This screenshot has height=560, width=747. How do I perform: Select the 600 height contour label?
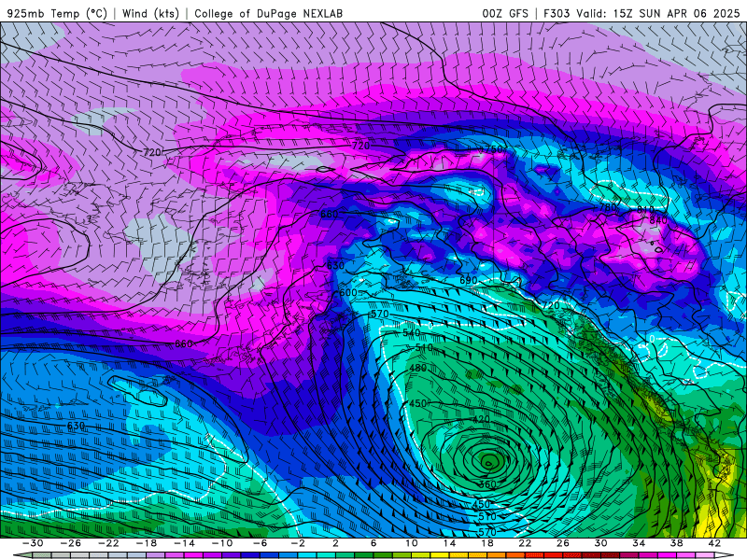pyautogui.click(x=347, y=293)
